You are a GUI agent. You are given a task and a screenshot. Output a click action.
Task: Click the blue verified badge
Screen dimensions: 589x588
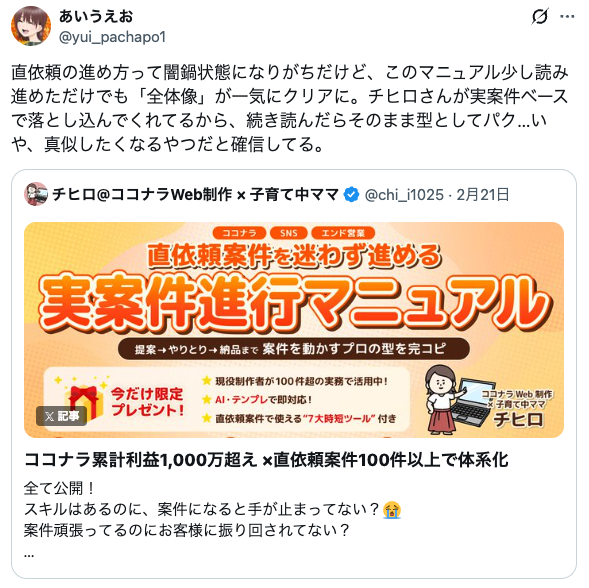[352, 195]
